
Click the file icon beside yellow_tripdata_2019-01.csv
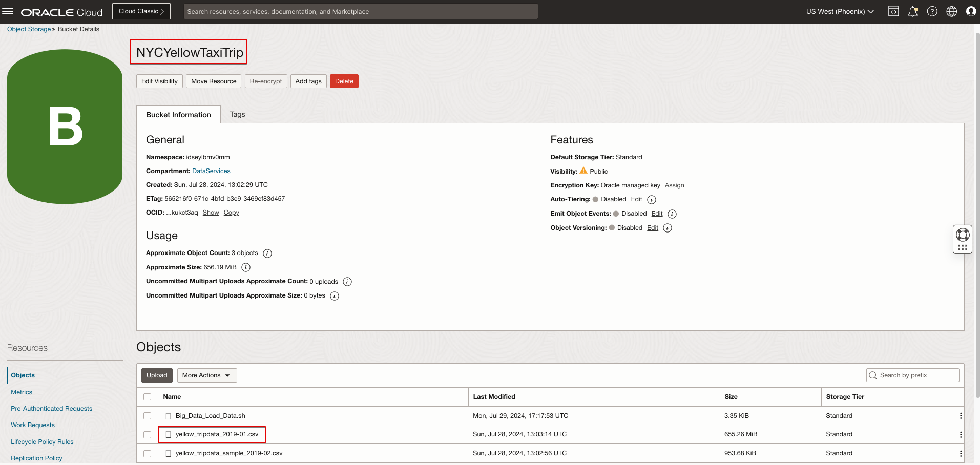pos(168,435)
